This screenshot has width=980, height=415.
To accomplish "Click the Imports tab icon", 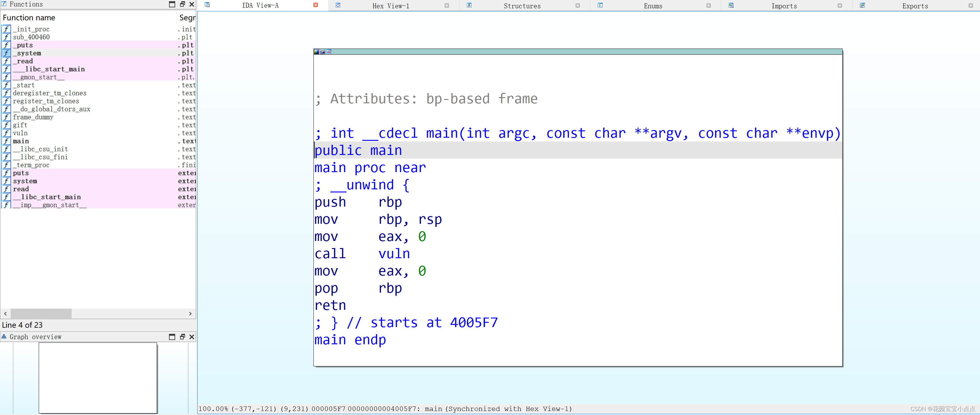I will click(x=731, y=5).
